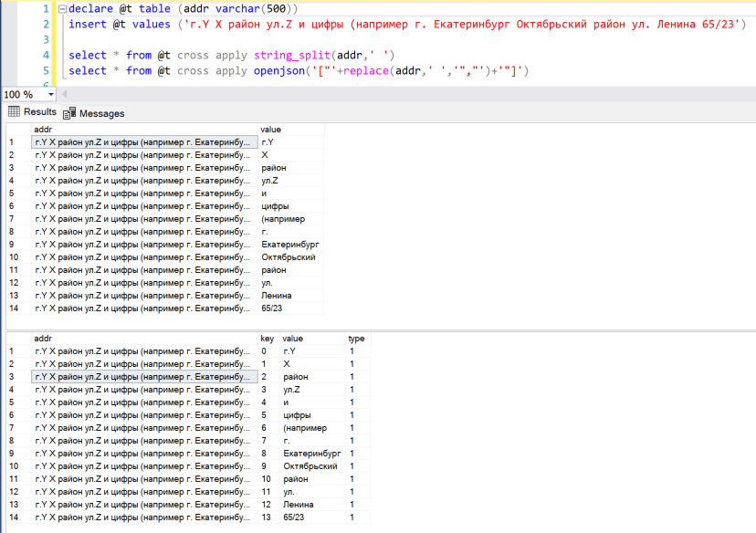Select the '65/23' value cell in first grid
Image resolution: width=756 pixels, height=533 pixels.
[x=272, y=308]
